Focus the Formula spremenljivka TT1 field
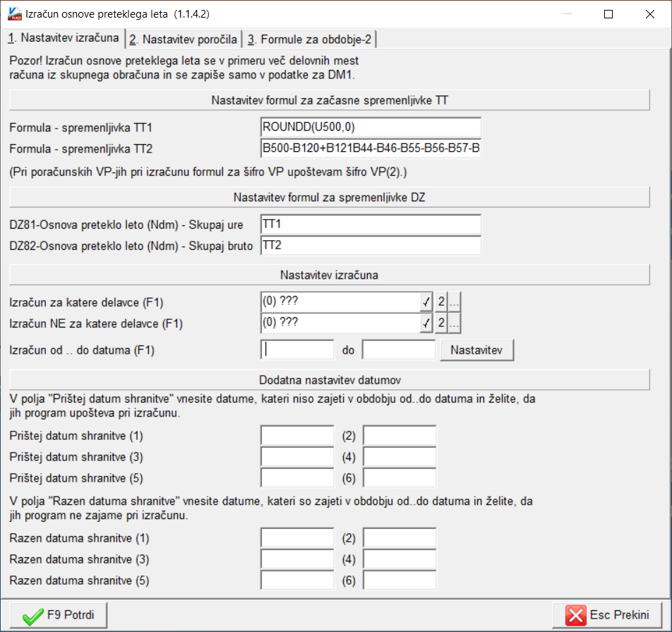The width and height of the screenshot is (672, 632). coord(371,127)
